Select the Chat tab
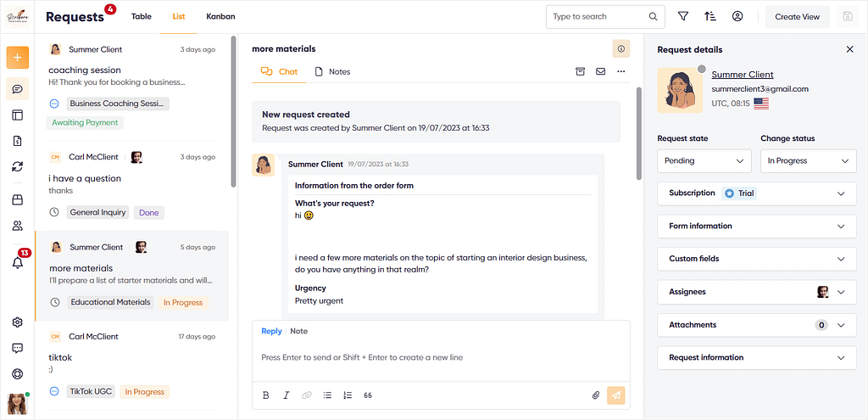The height and width of the screenshot is (420, 868). click(279, 71)
